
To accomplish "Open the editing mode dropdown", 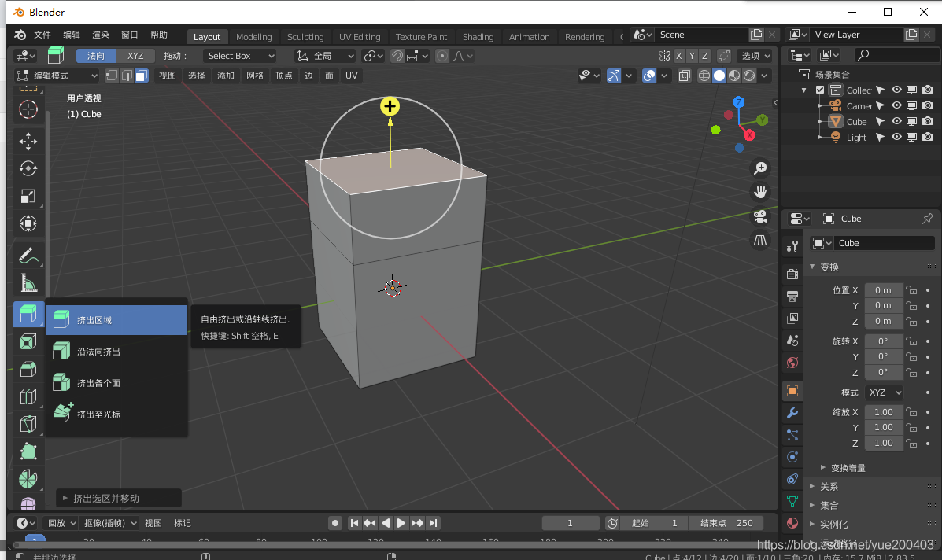I will (57, 76).
